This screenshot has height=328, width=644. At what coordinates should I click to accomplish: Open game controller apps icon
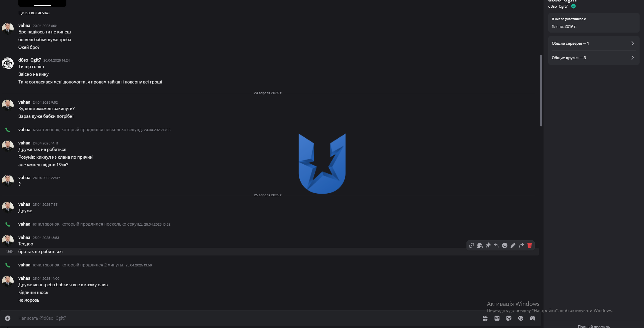(x=533, y=318)
